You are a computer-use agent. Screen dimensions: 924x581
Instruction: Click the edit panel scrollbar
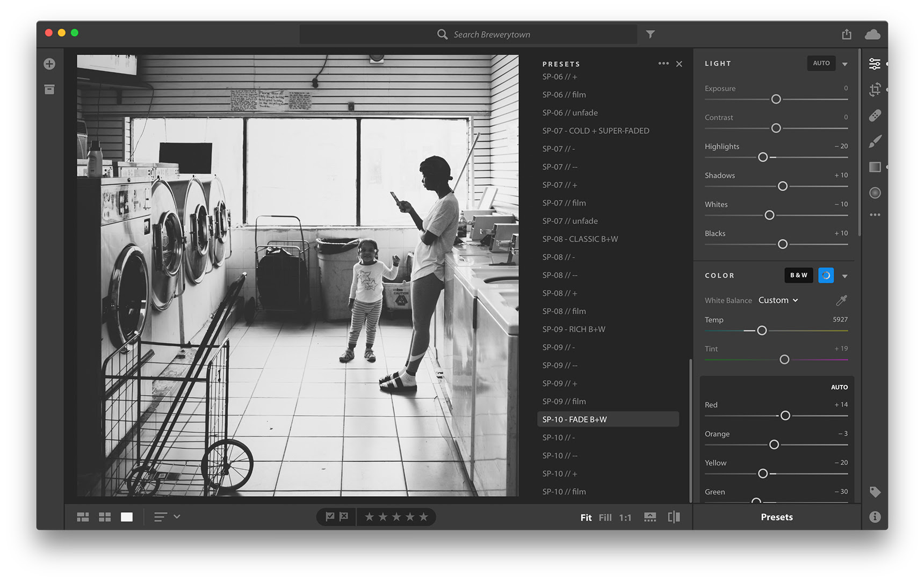[860, 142]
